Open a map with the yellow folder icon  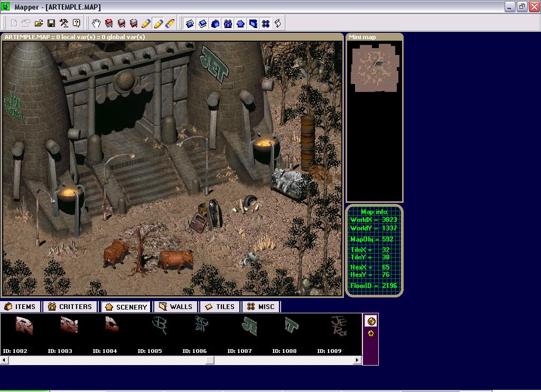(39, 23)
